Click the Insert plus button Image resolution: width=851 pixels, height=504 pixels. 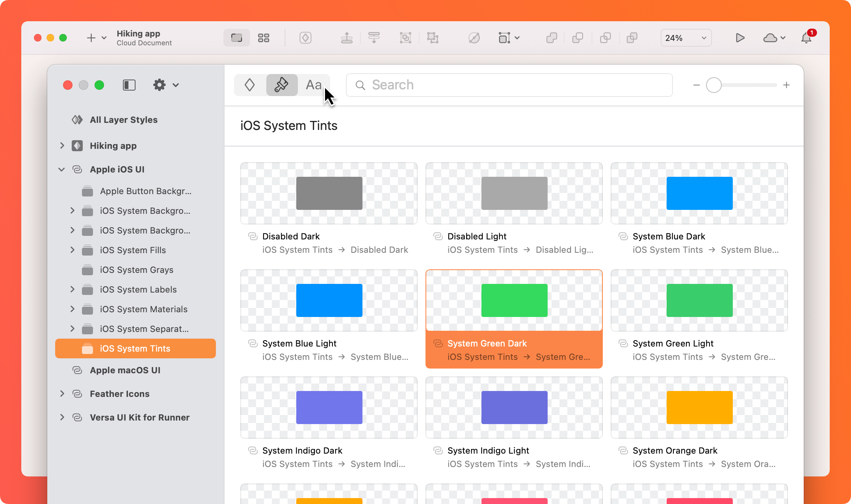pyautogui.click(x=91, y=38)
